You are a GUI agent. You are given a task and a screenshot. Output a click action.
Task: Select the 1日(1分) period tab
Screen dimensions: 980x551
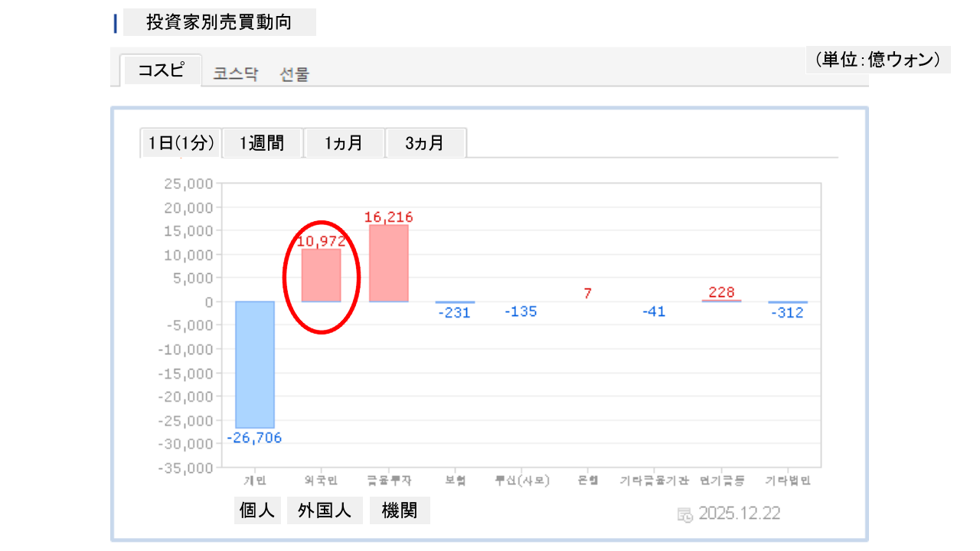tap(181, 143)
